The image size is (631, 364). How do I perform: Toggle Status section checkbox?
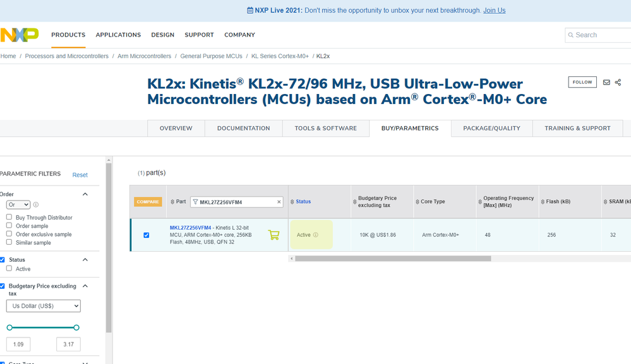(x=2, y=259)
